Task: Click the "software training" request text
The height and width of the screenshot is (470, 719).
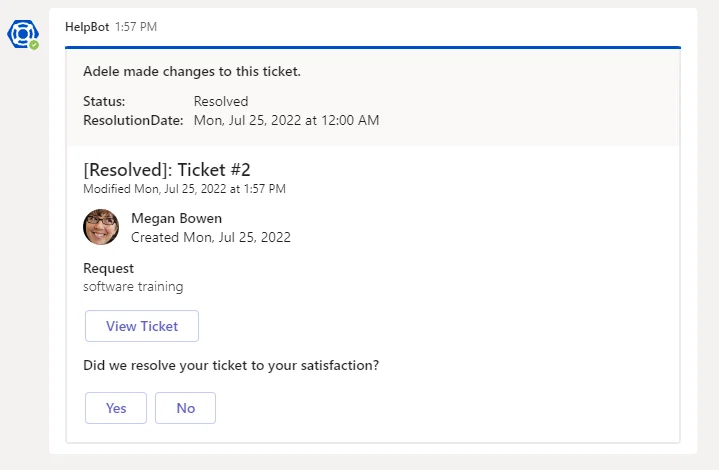Action: (133, 287)
